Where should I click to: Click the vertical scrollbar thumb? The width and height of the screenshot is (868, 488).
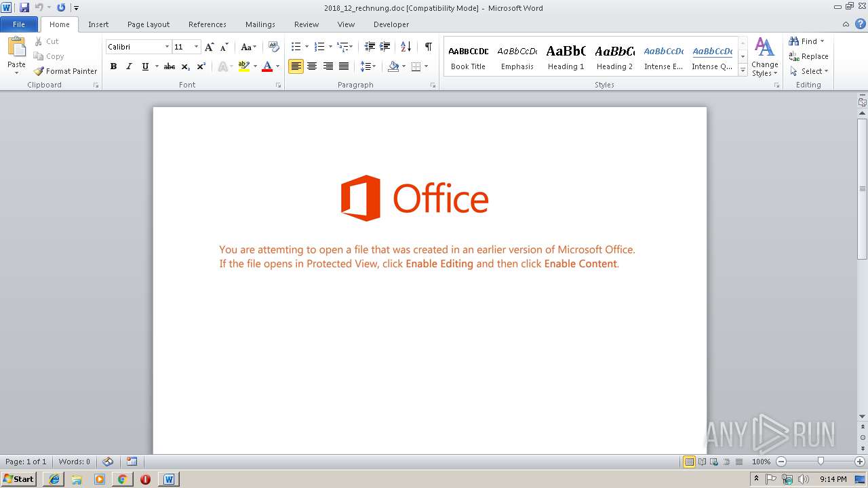click(x=863, y=188)
